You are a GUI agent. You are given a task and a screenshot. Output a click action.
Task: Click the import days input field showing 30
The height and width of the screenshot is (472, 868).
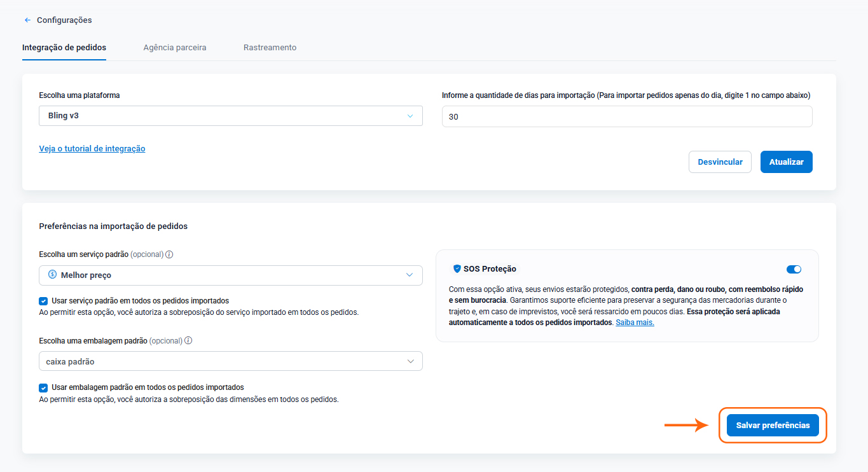pos(626,116)
